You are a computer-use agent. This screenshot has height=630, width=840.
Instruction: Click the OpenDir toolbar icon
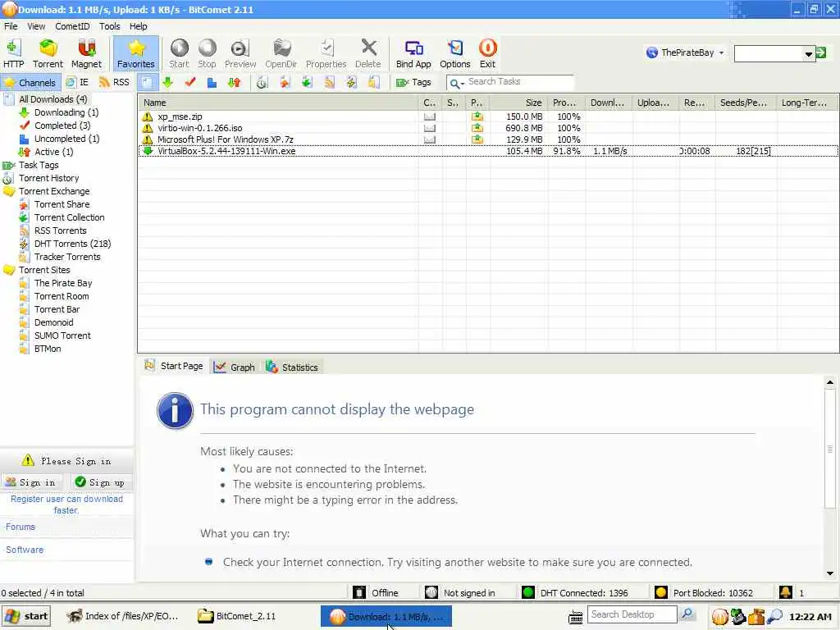[281, 53]
